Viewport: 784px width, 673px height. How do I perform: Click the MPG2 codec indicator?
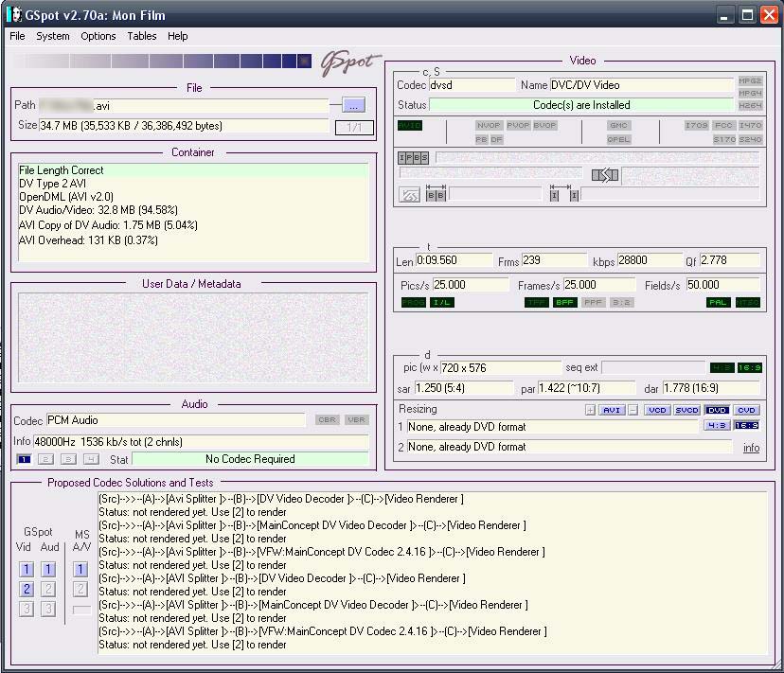tap(750, 80)
